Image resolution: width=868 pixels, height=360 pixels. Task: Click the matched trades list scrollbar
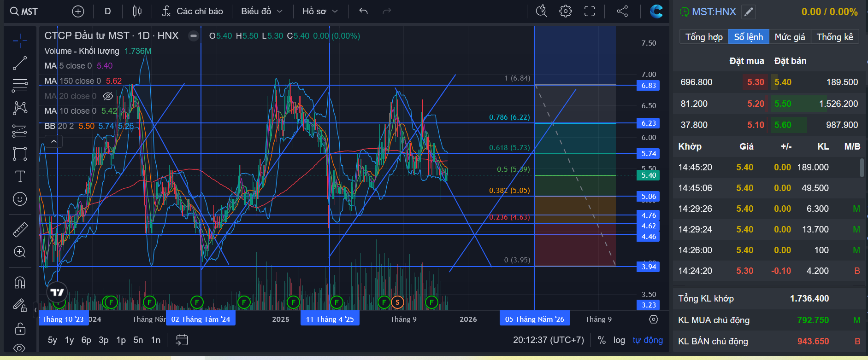(862, 168)
